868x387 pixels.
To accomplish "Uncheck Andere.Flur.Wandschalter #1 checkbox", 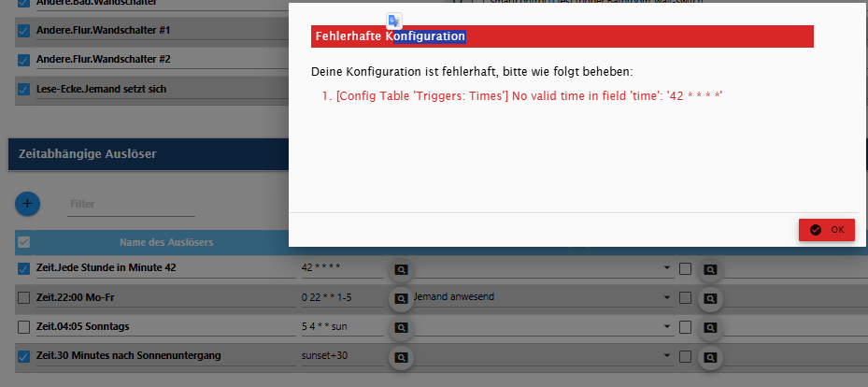I will coord(23,31).
